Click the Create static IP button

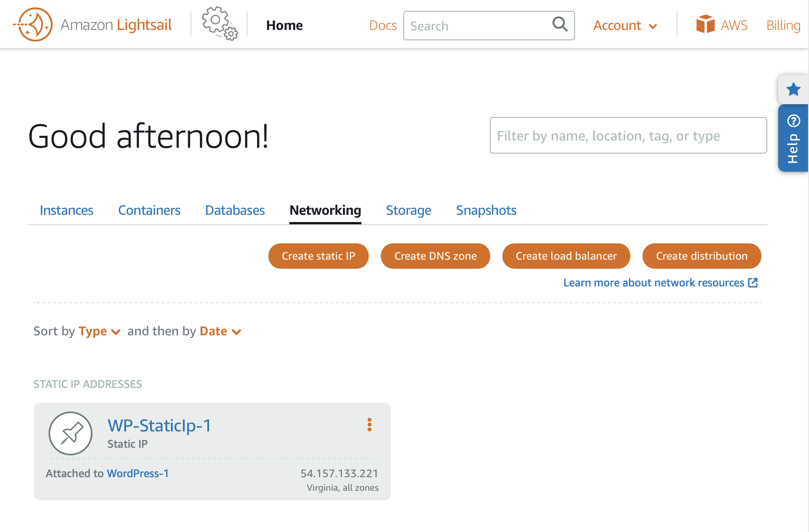click(318, 256)
